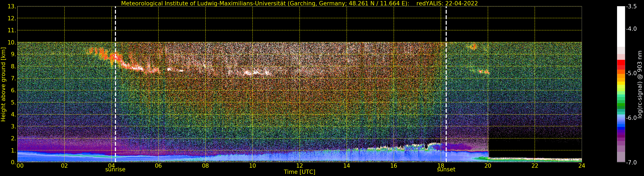Click the low white cloud layer around 22 UTC
644x176 pixels.
click(535, 159)
